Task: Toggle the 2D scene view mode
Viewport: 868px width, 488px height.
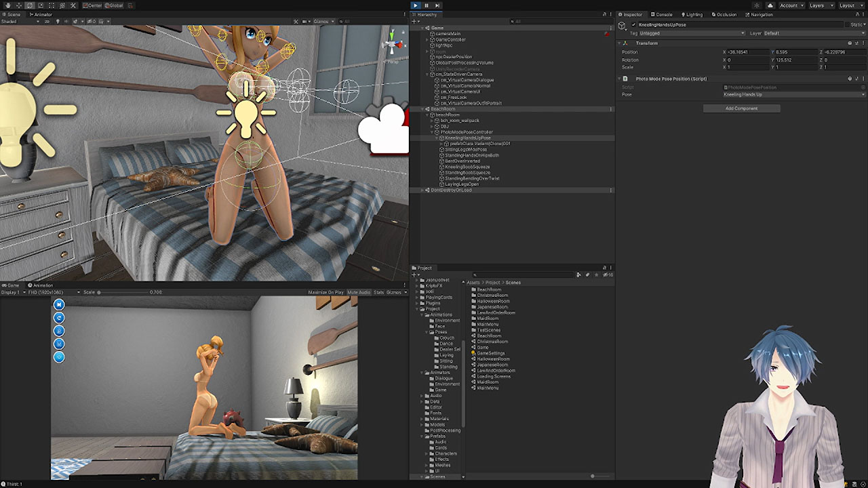Action: tap(47, 21)
